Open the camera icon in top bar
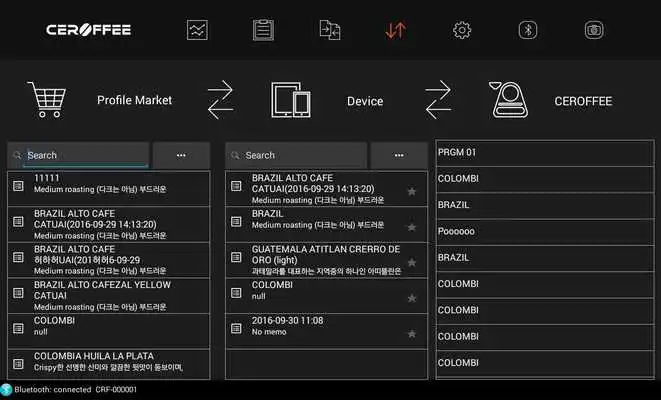Viewport: 661px width, 400px height. tap(594, 30)
